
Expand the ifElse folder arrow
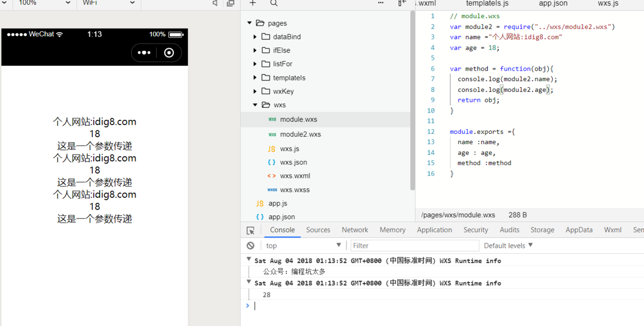pyautogui.click(x=255, y=50)
